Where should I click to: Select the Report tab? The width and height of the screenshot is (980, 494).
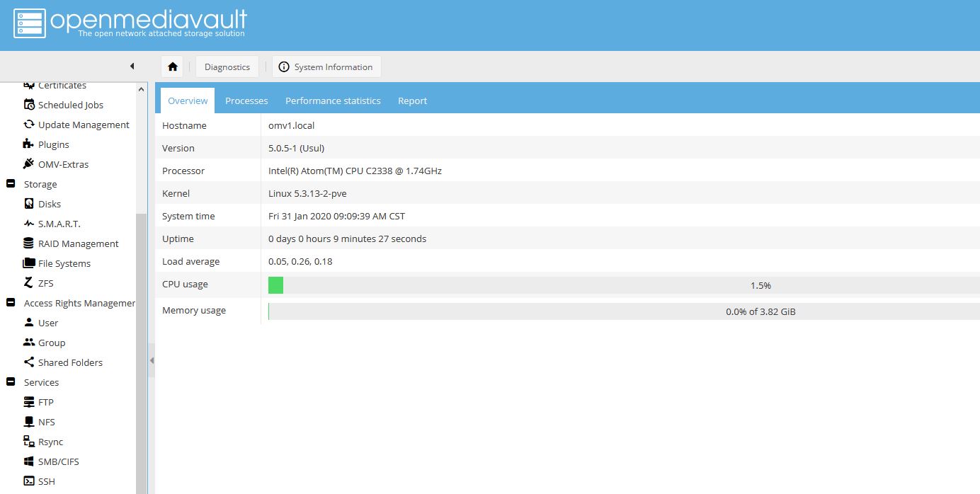tap(412, 100)
